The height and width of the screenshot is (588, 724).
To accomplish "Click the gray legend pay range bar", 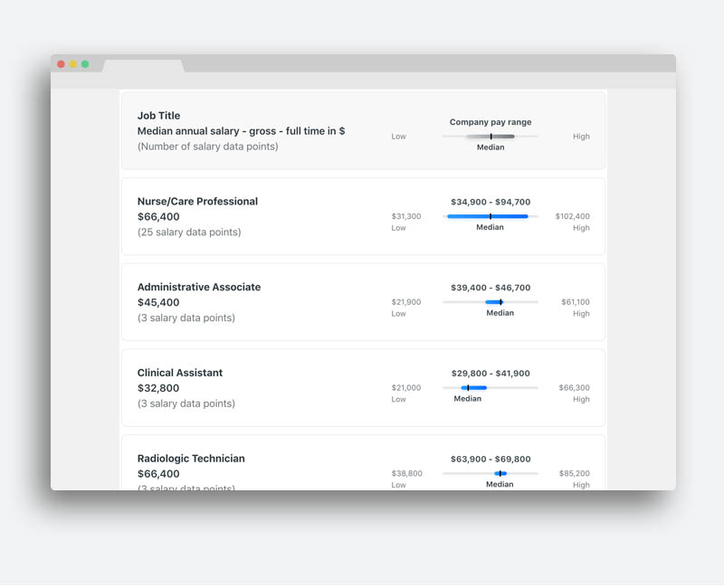I will (x=491, y=137).
